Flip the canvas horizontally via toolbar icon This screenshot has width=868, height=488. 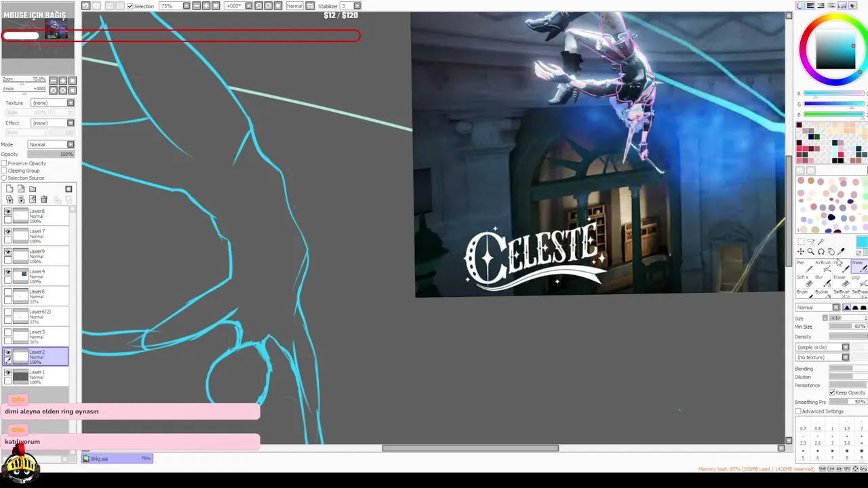[309, 6]
